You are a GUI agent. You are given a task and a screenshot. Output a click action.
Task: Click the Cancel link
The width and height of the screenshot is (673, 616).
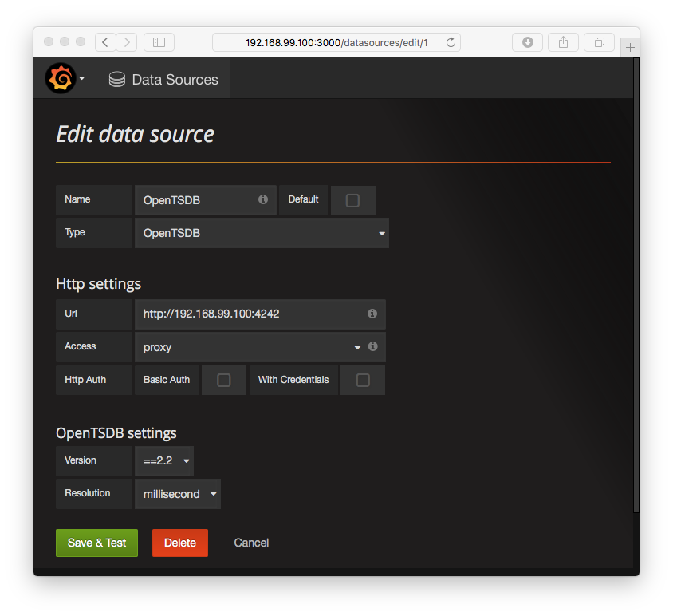point(251,543)
